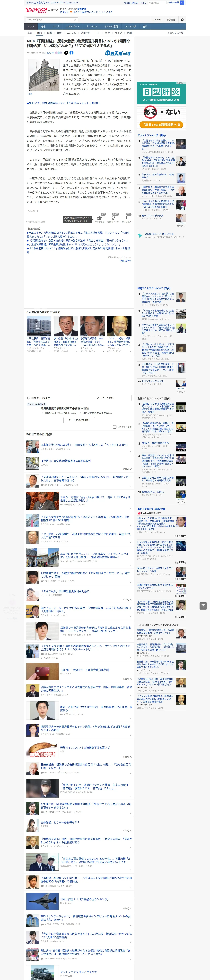Select the エキスパート tab
Screen dimensions: 210x980
(x=72, y=27)
